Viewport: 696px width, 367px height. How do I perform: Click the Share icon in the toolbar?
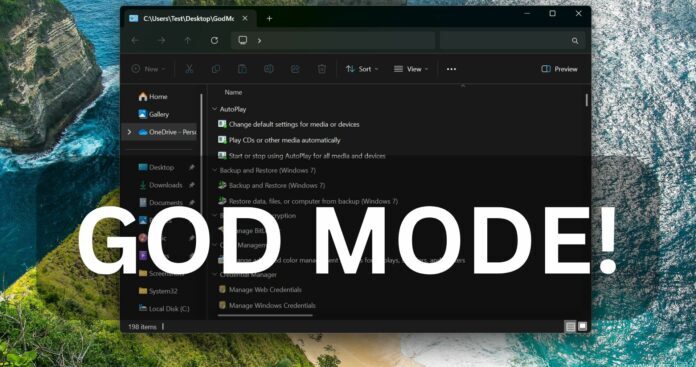[295, 69]
